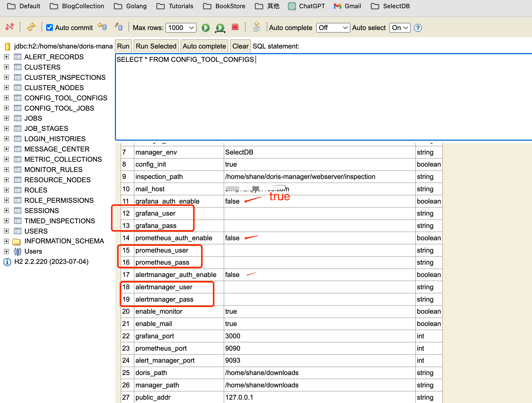Click the prometheus_auth_enable false value
The height and width of the screenshot is (403, 532).
pyautogui.click(x=232, y=238)
